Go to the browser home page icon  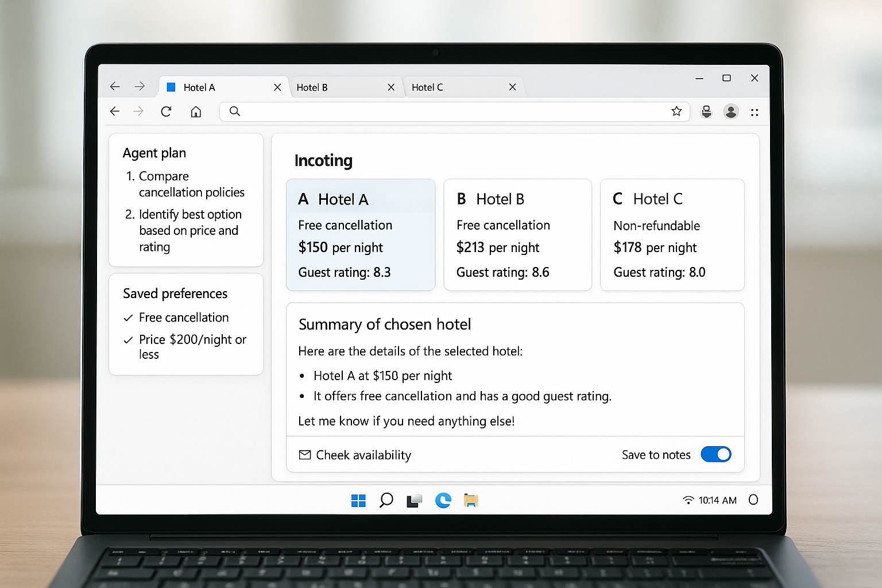click(196, 111)
